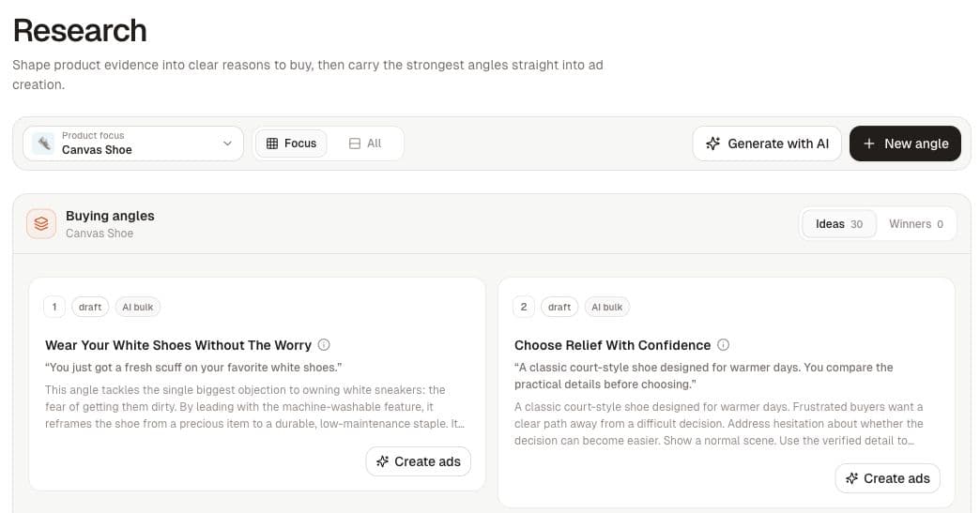Click the number 1 badge on first card
The height and width of the screenshot is (513, 980).
(x=54, y=307)
